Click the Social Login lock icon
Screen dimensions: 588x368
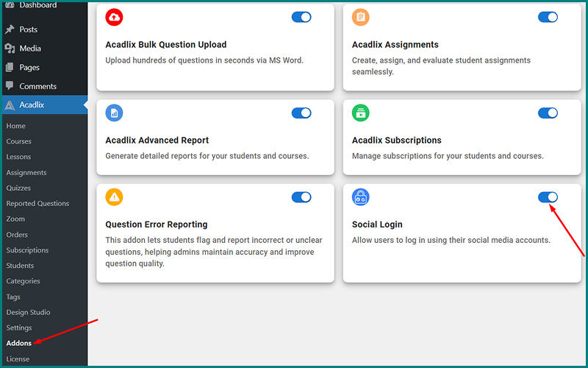coord(361,197)
